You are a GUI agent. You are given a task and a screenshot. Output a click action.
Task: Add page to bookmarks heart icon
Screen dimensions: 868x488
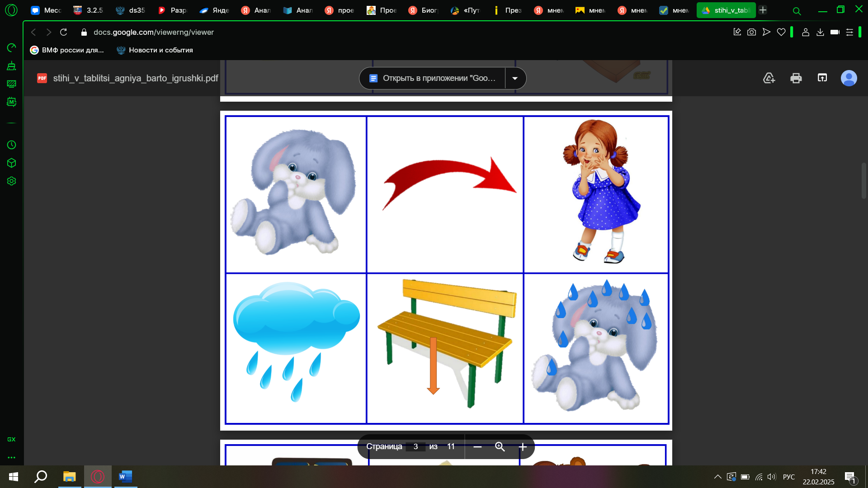pos(781,32)
